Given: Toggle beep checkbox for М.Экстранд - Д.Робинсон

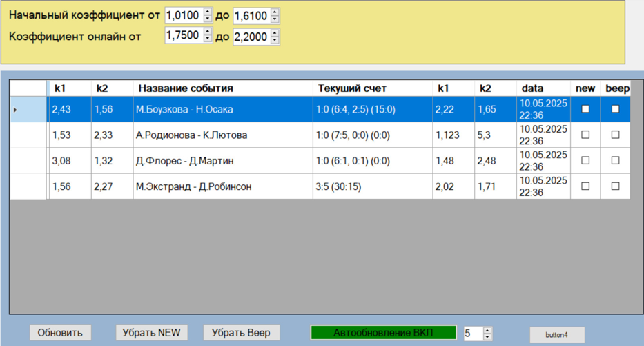Looking at the screenshot, I should [x=615, y=186].
